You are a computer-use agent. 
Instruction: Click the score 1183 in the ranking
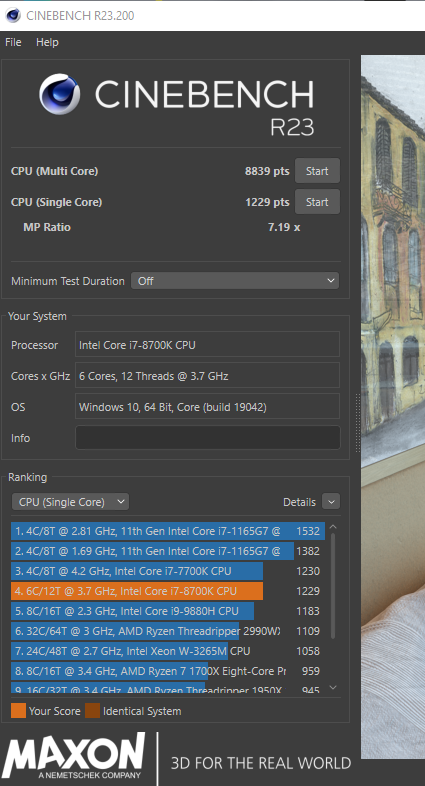pyautogui.click(x=308, y=611)
